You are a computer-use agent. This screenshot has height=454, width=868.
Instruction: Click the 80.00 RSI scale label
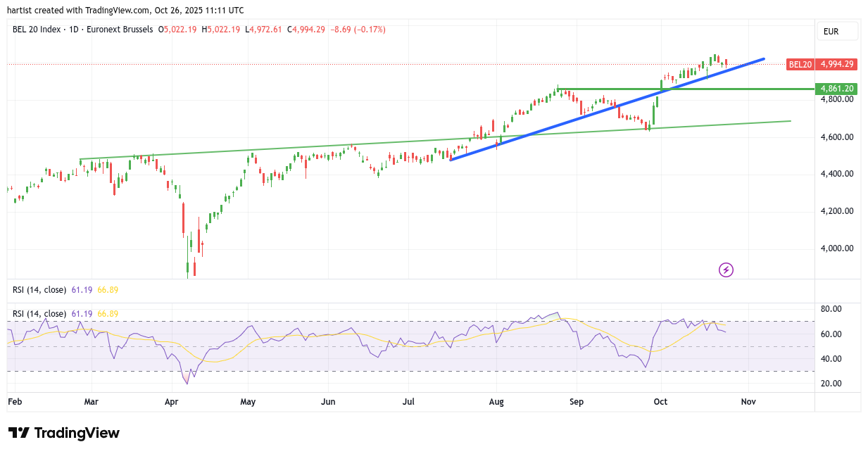[831, 309]
